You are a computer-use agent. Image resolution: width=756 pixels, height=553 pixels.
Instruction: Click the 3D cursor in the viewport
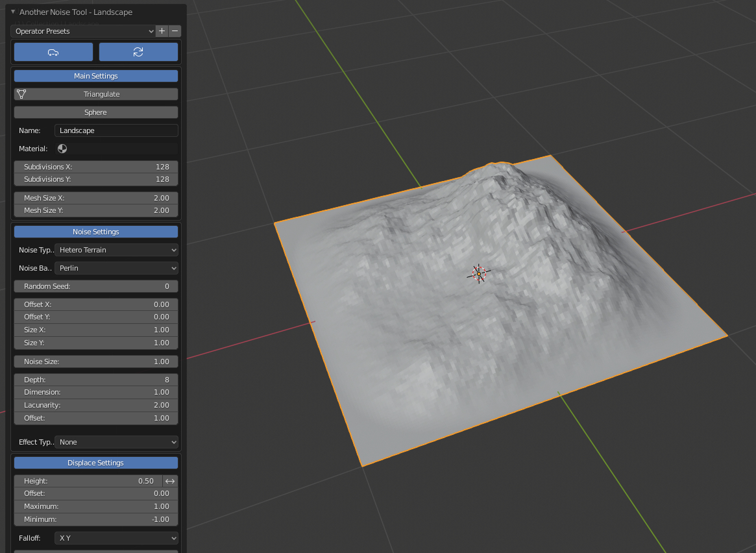479,274
